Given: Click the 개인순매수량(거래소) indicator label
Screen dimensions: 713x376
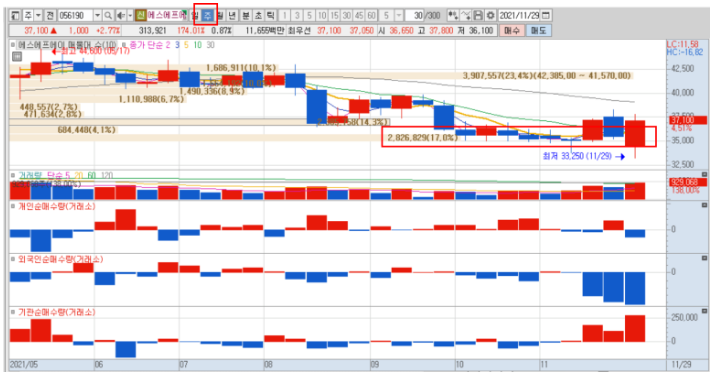Looking at the screenshot, I should 57,206.
